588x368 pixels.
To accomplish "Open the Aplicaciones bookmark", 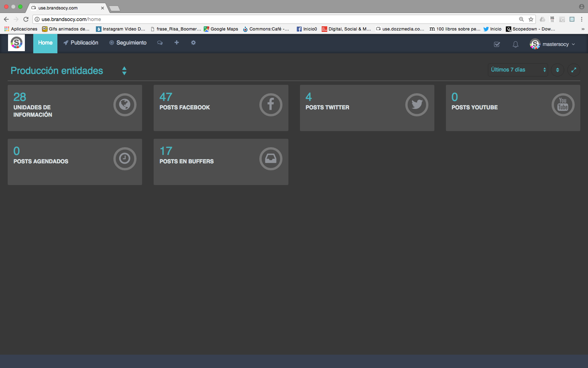I will pyautogui.click(x=21, y=29).
